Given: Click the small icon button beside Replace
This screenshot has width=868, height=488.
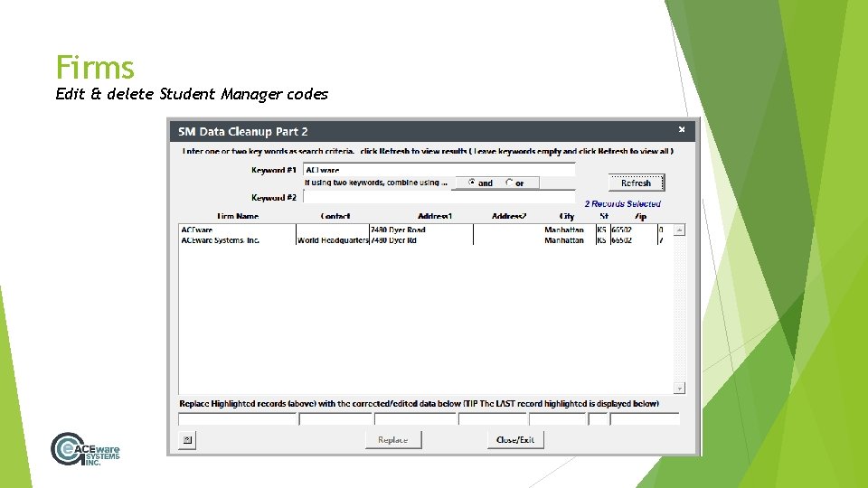Looking at the screenshot, I should (187, 440).
